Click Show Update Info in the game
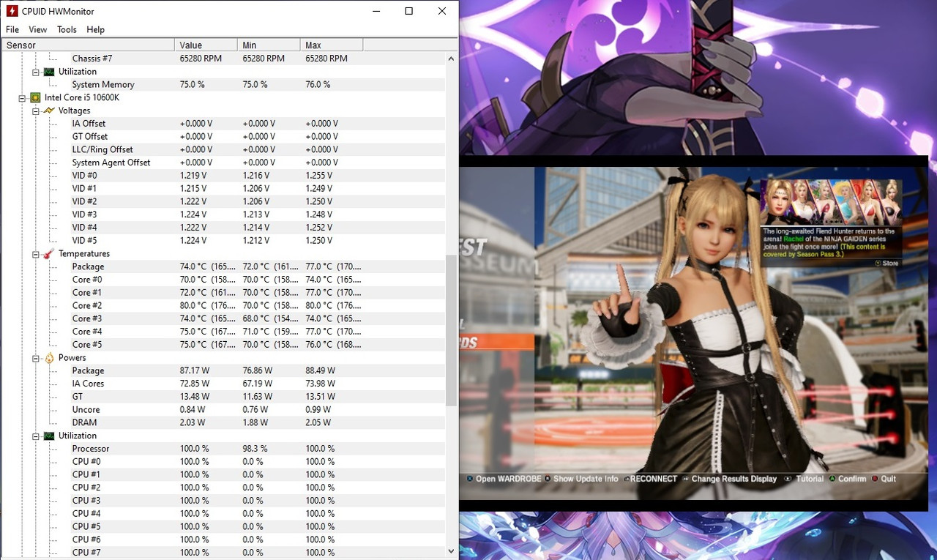Viewport: 937px width, 560px height. pyautogui.click(x=581, y=479)
